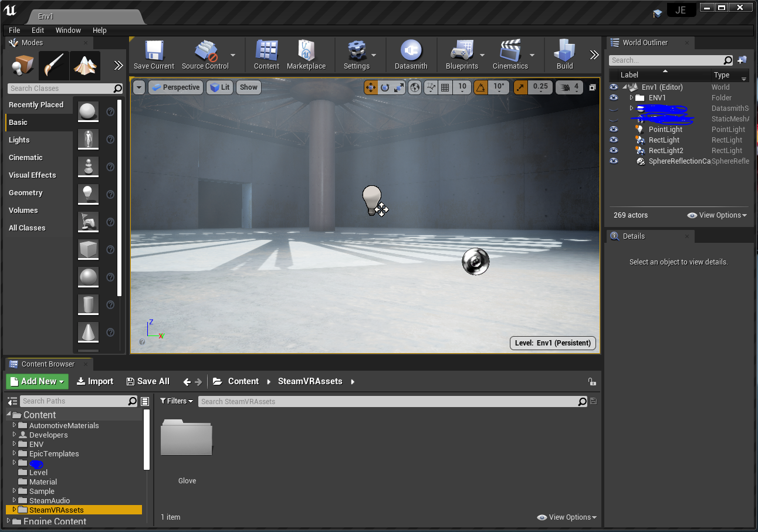The width and height of the screenshot is (758, 532).
Task: Open the Perspective viewport dropdown
Action: pos(175,87)
